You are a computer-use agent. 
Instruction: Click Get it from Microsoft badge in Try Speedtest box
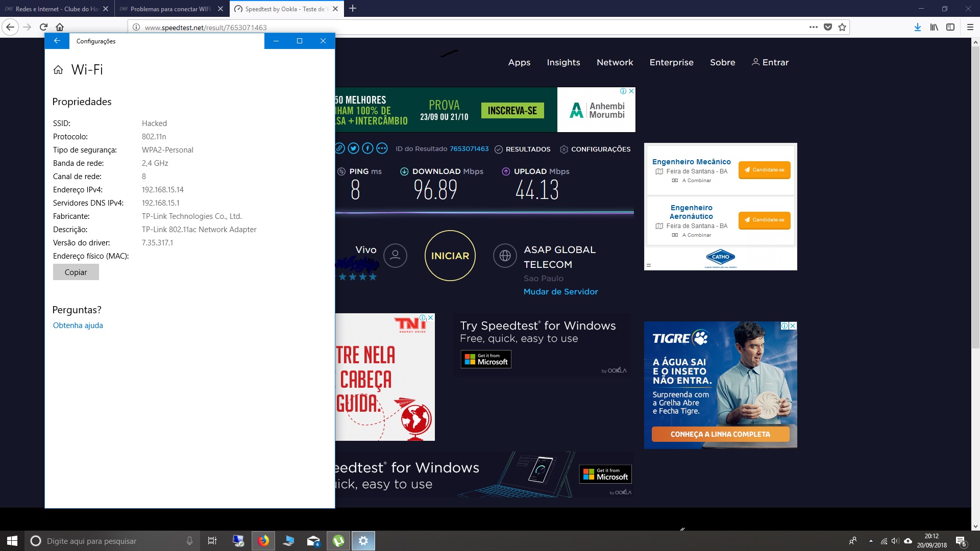point(486,359)
